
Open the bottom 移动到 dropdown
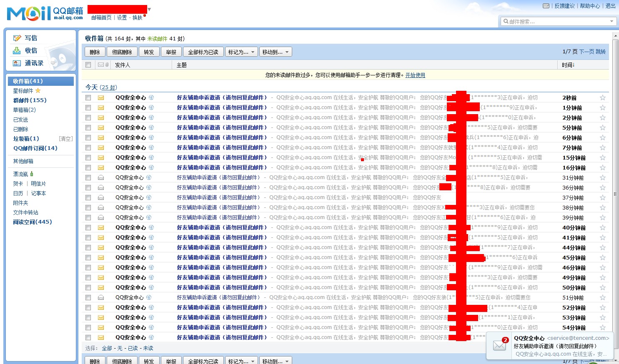275,361
